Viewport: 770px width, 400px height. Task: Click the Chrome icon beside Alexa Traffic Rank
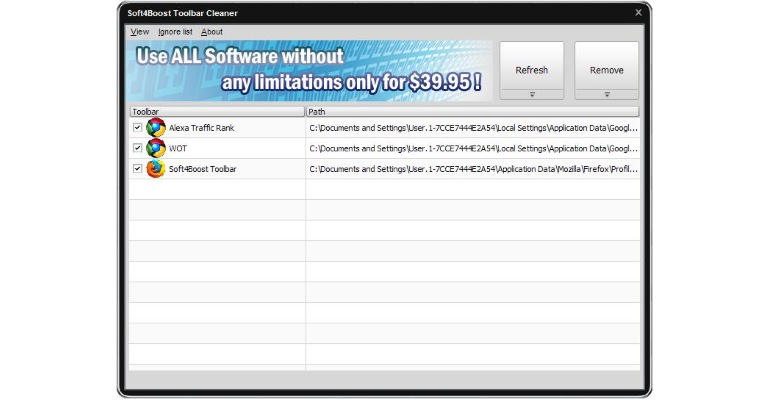pos(156,128)
